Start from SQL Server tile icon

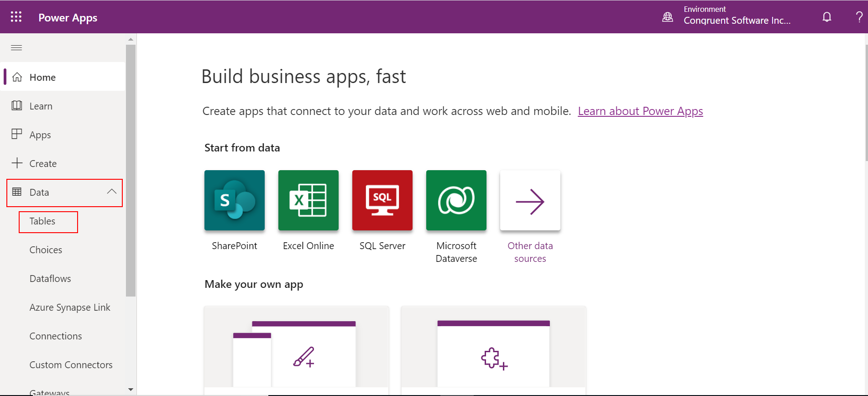382,200
